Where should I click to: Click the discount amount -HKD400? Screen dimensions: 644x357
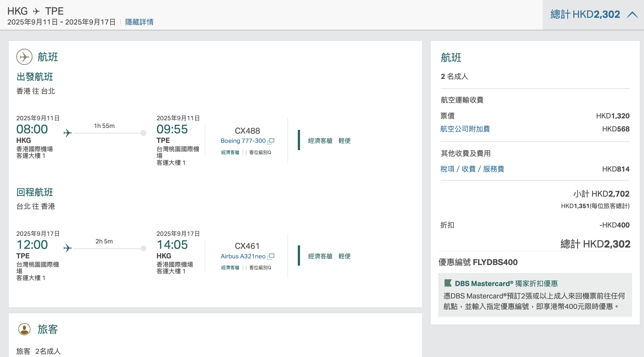614,225
